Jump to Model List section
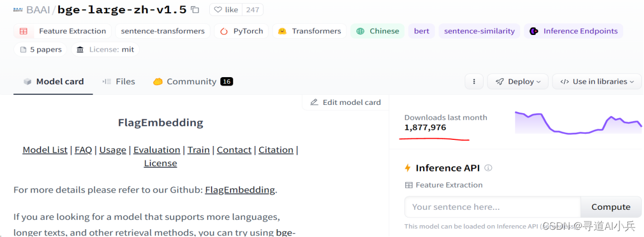This screenshot has height=237, width=644. point(45,150)
